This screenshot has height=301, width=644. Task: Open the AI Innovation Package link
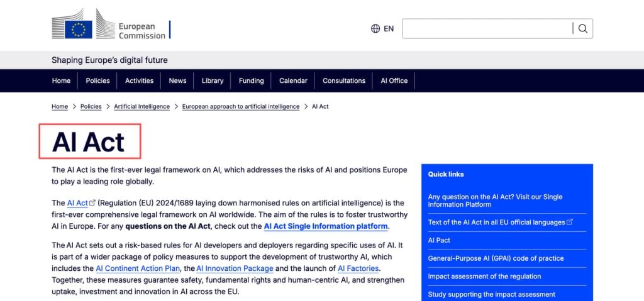pyautogui.click(x=235, y=268)
